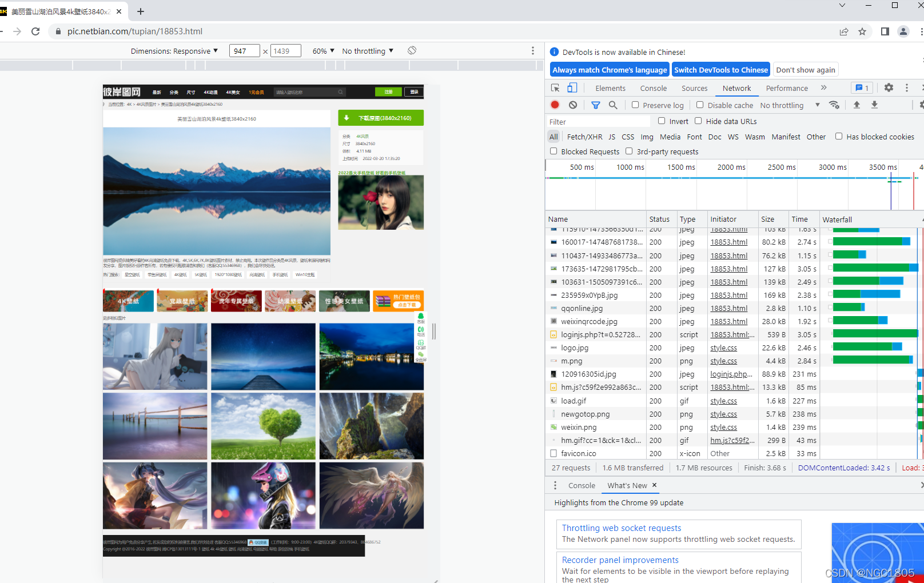
Task: Open the 60% zoom dropdown
Action: (324, 51)
